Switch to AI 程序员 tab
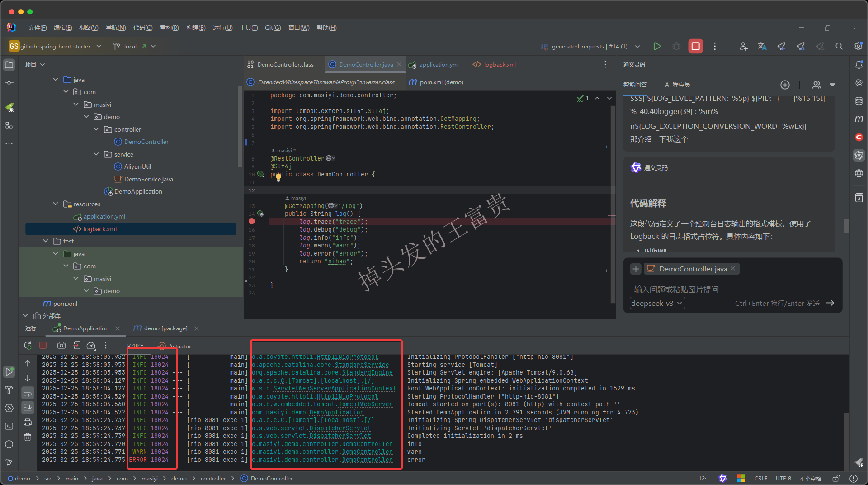This screenshot has width=868, height=485. 677,85
